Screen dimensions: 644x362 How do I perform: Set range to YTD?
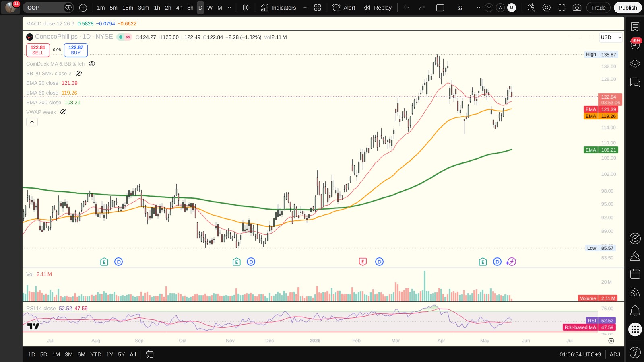click(x=96, y=354)
